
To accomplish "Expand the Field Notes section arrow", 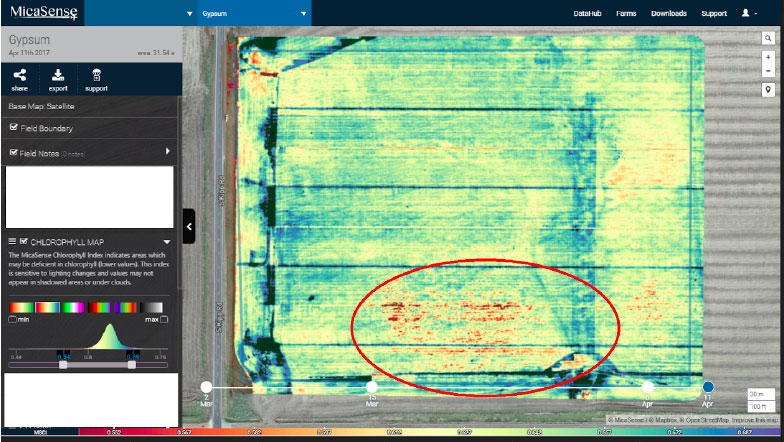I will point(167,152).
